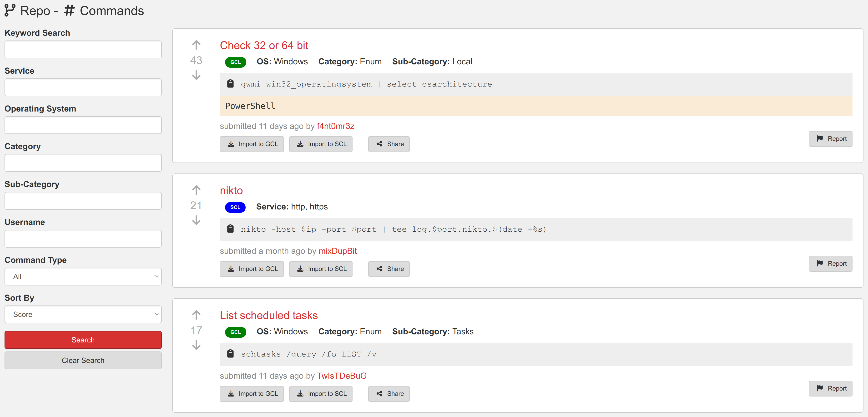Import the nikto command to SCL
868x417 pixels.
[321, 269]
